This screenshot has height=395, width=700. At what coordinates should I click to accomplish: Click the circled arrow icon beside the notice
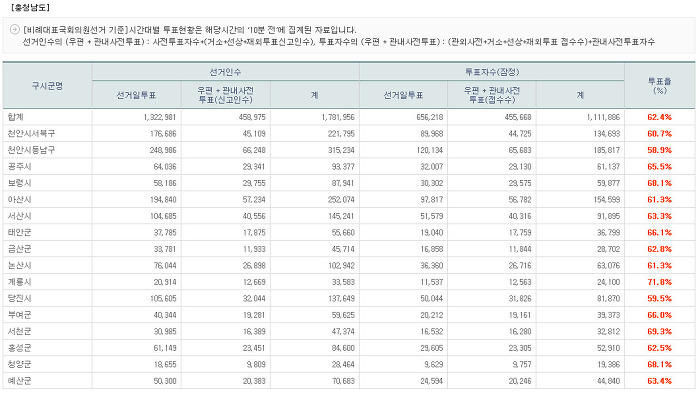click(x=14, y=29)
